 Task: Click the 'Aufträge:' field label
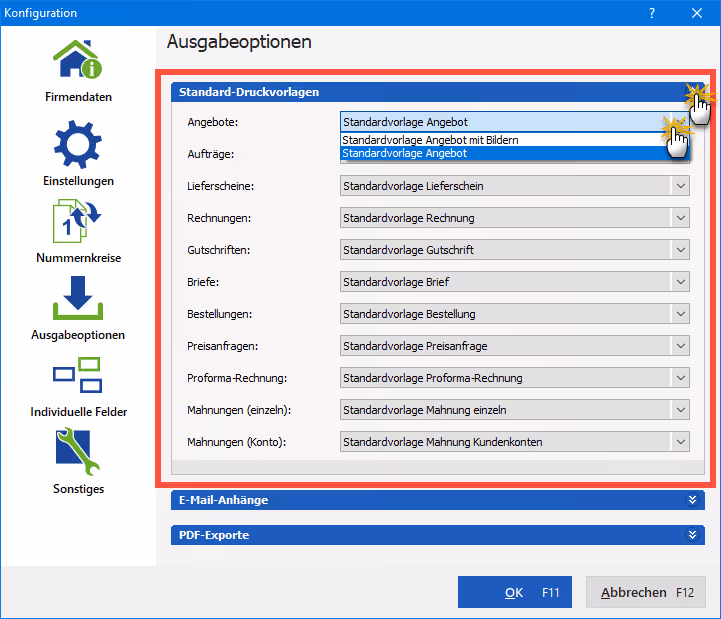point(211,154)
